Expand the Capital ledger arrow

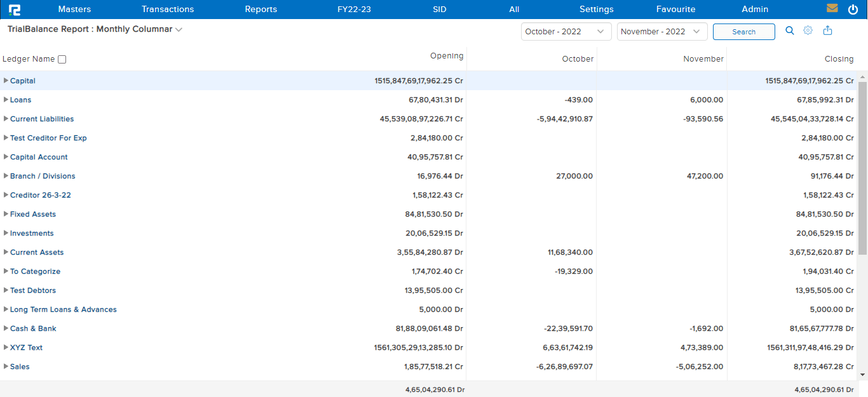(x=6, y=81)
